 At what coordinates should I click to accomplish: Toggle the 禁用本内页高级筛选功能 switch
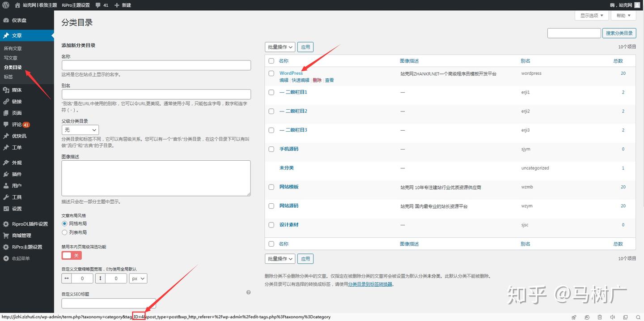72,255
